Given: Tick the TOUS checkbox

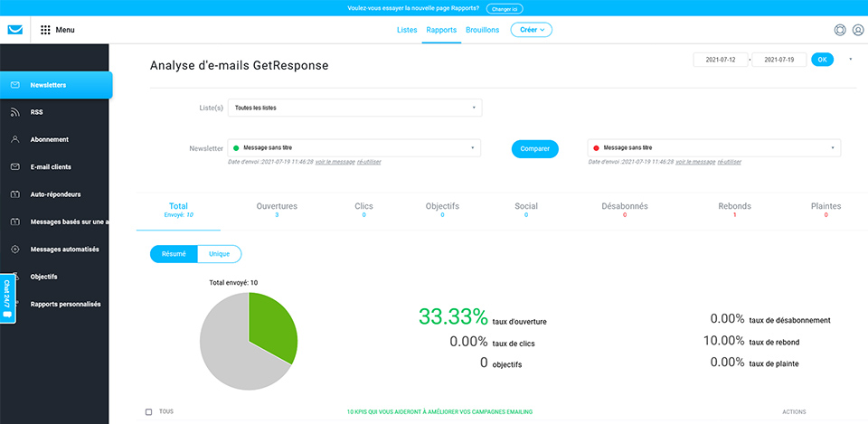Looking at the screenshot, I should pyautogui.click(x=148, y=412).
